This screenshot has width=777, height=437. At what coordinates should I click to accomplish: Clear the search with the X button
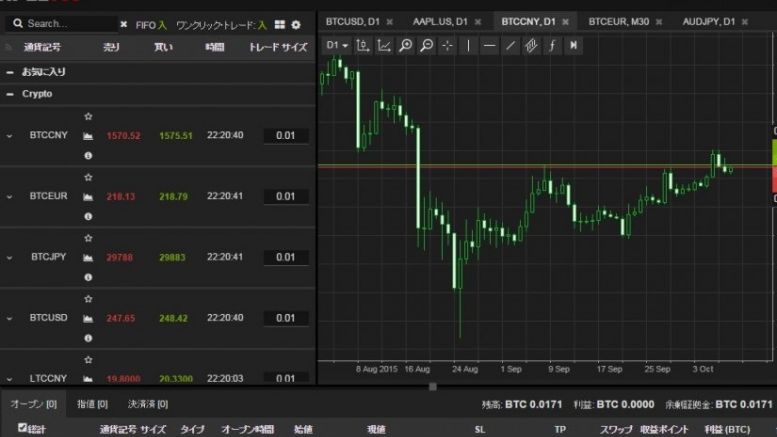[x=123, y=24]
